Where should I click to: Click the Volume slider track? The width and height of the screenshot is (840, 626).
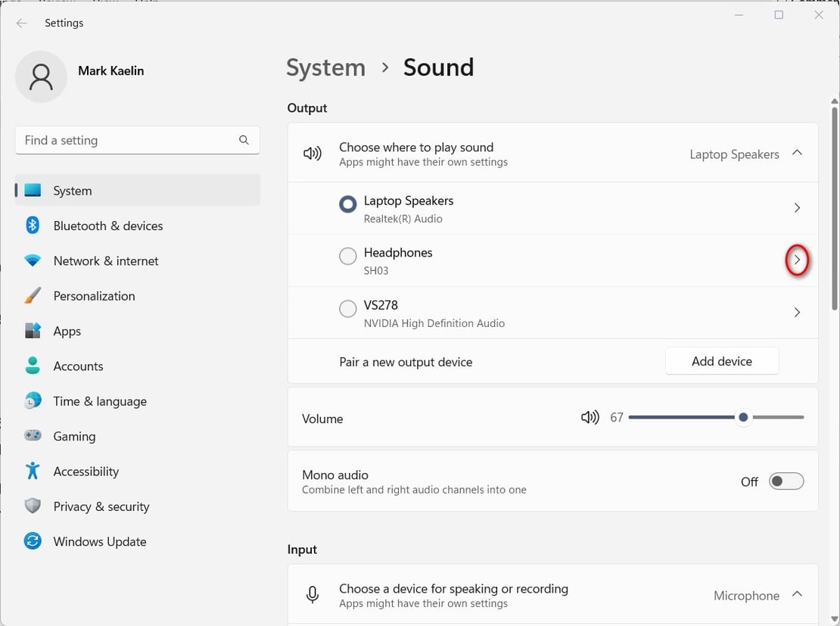[x=716, y=417]
